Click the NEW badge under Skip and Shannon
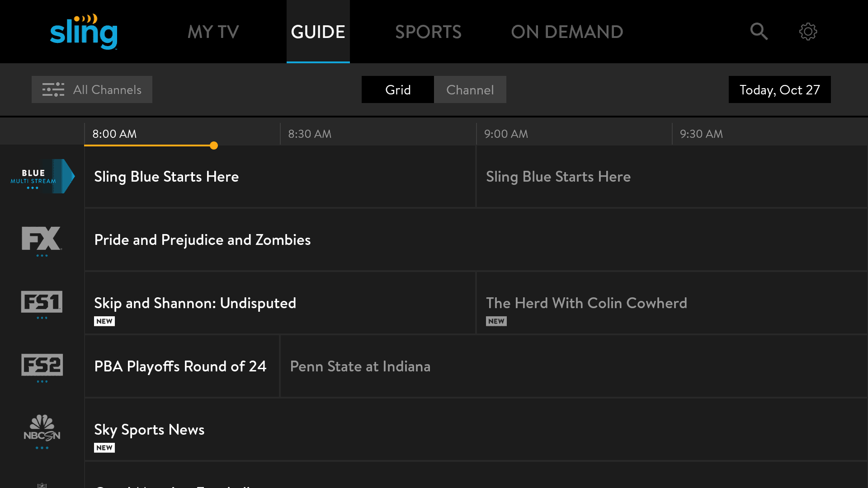The width and height of the screenshot is (868, 488). tap(104, 321)
